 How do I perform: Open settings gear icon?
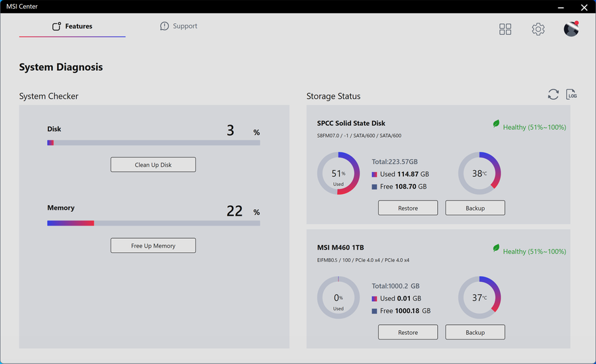[x=538, y=29]
